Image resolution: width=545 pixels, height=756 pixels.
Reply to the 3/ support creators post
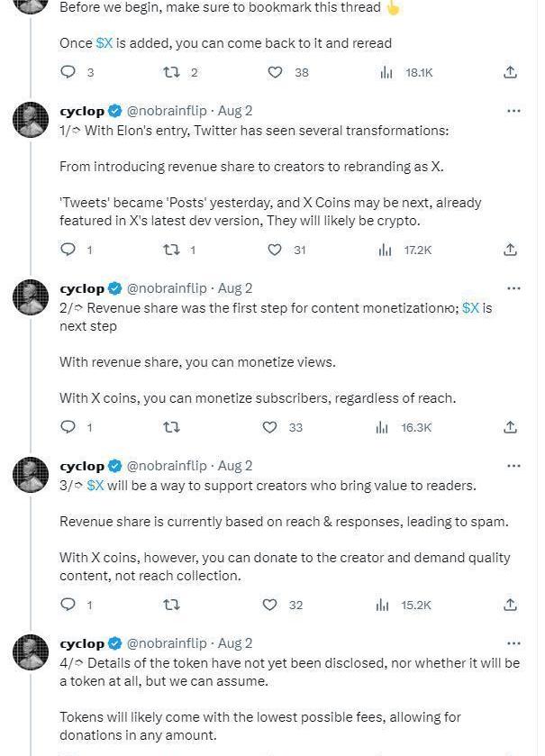tap(68, 605)
